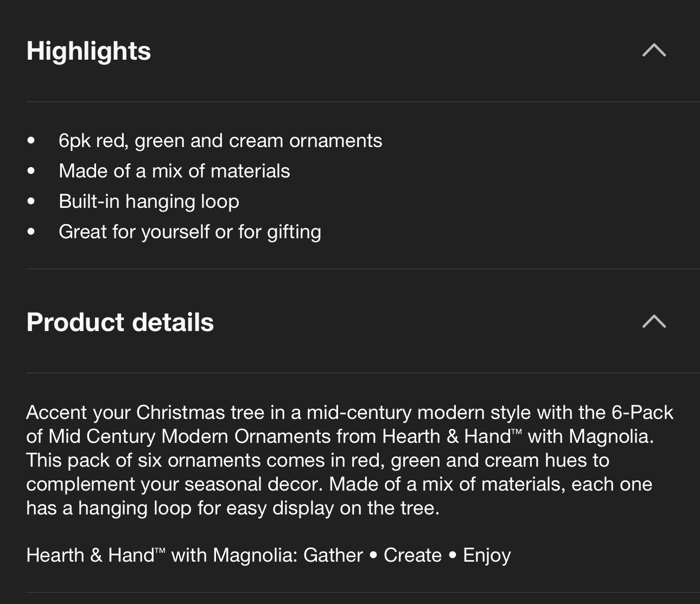Click the word "Gather" in the tagline
Viewport: 700px width, 604px height.
(333, 555)
